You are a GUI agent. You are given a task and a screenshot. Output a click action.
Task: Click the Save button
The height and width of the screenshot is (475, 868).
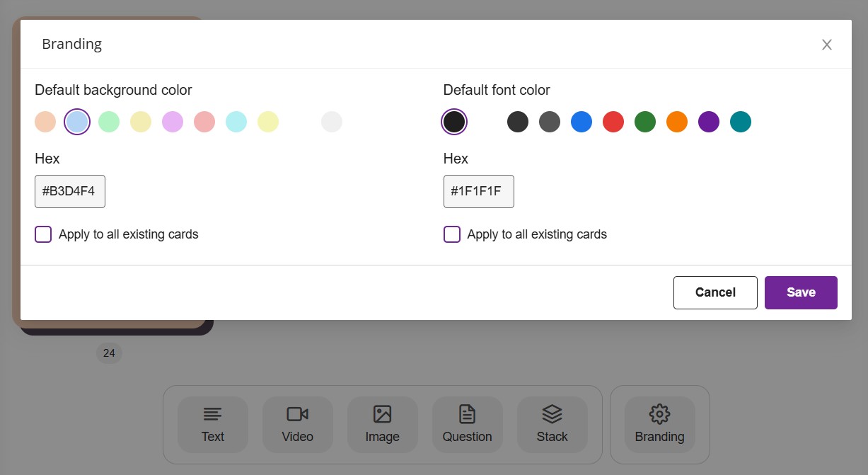[x=801, y=292]
